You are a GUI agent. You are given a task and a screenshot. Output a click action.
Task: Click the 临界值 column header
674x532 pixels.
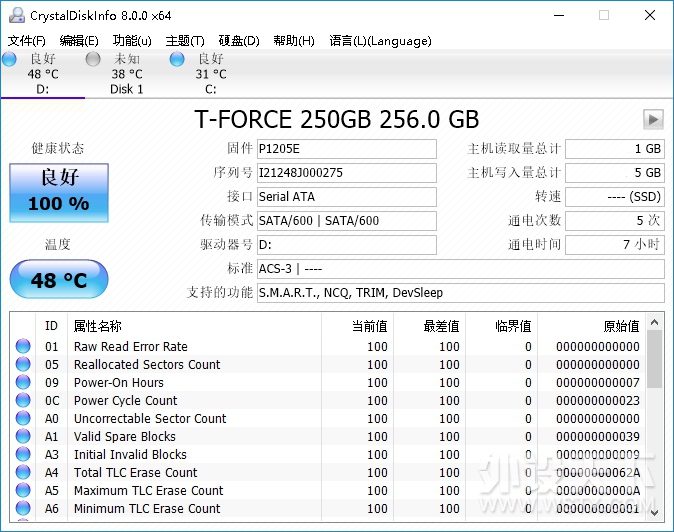(501, 326)
